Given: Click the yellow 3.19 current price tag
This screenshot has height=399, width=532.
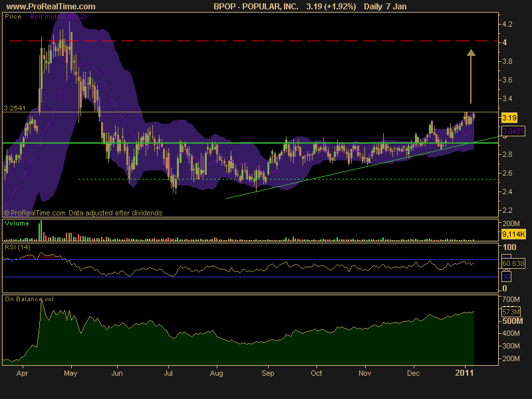Looking at the screenshot, I should [509, 118].
